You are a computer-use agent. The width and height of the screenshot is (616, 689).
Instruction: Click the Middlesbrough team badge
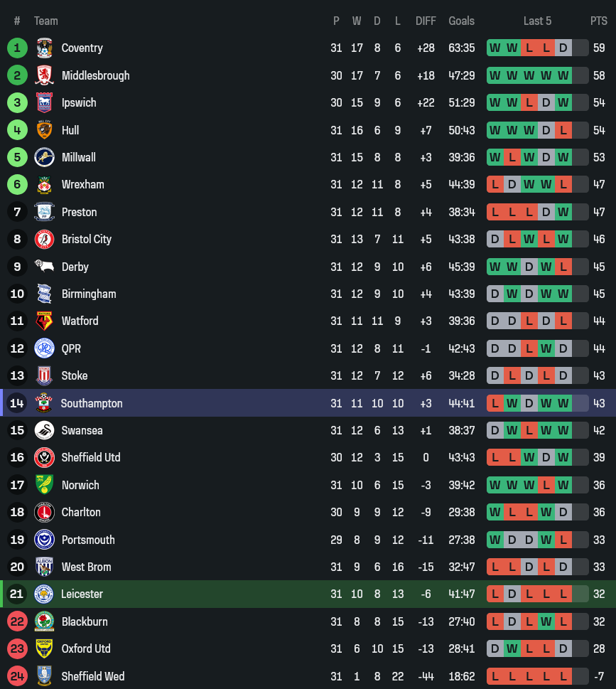click(x=44, y=75)
